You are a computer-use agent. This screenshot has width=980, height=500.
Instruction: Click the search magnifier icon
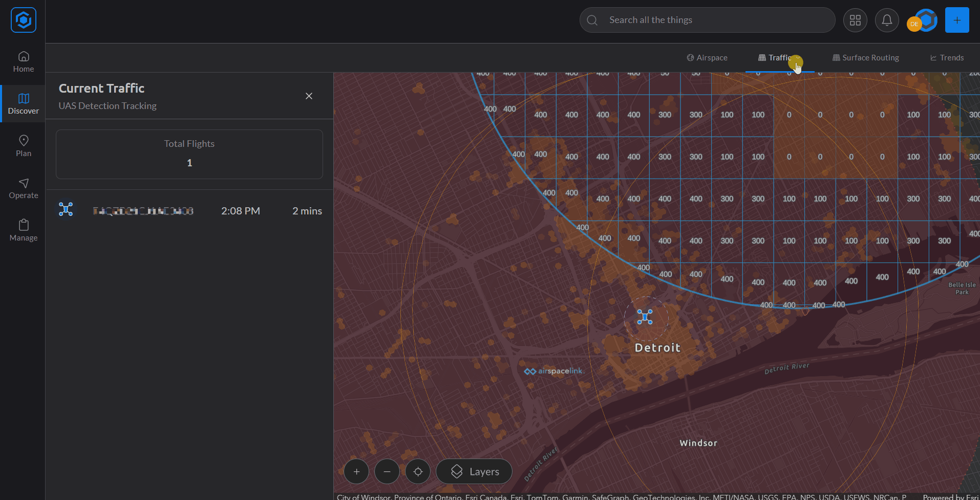(x=592, y=20)
